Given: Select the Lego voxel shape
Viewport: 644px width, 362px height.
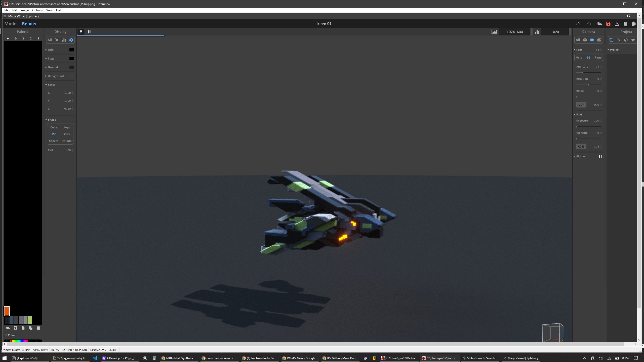Looking at the screenshot, I should tap(67, 127).
